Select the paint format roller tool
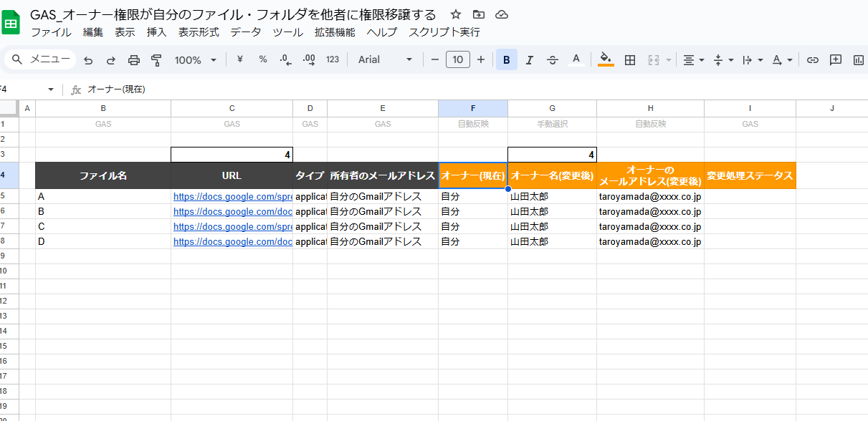 [x=156, y=60]
